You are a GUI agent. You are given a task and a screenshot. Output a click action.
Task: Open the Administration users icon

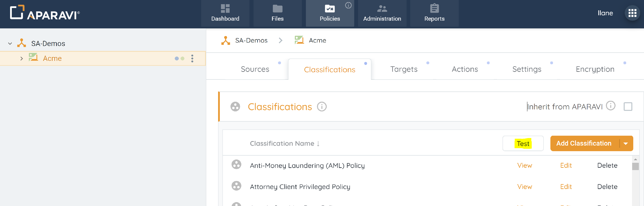(x=382, y=9)
